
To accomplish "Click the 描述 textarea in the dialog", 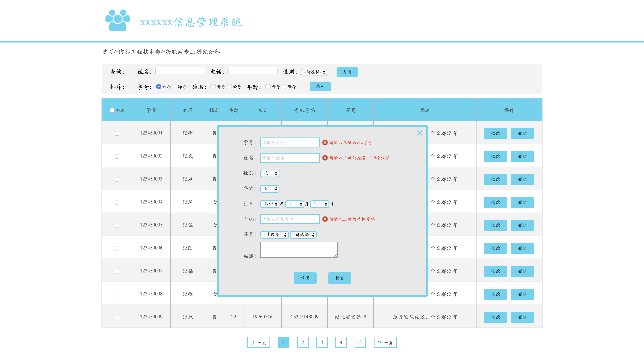I will point(299,250).
